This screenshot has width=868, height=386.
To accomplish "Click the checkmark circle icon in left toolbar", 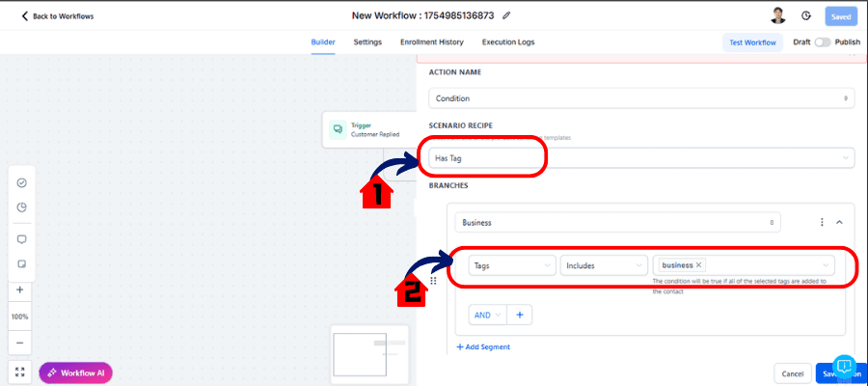I will coord(21,182).
